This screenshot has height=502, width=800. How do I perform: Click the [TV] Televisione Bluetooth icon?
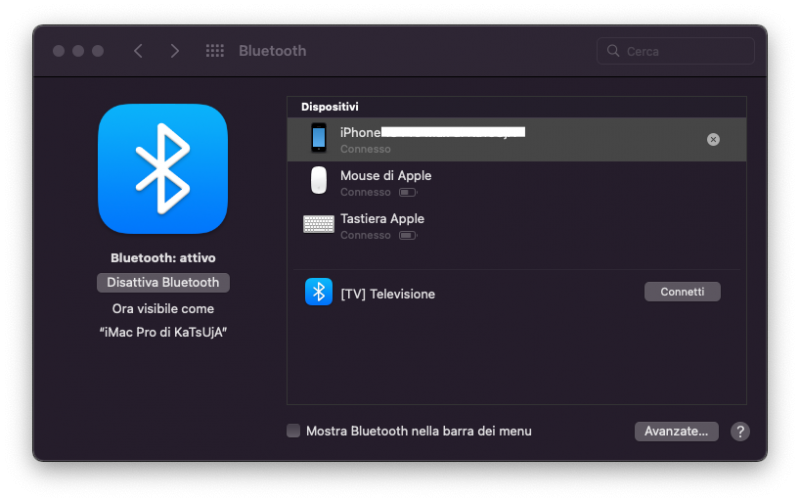319,292
